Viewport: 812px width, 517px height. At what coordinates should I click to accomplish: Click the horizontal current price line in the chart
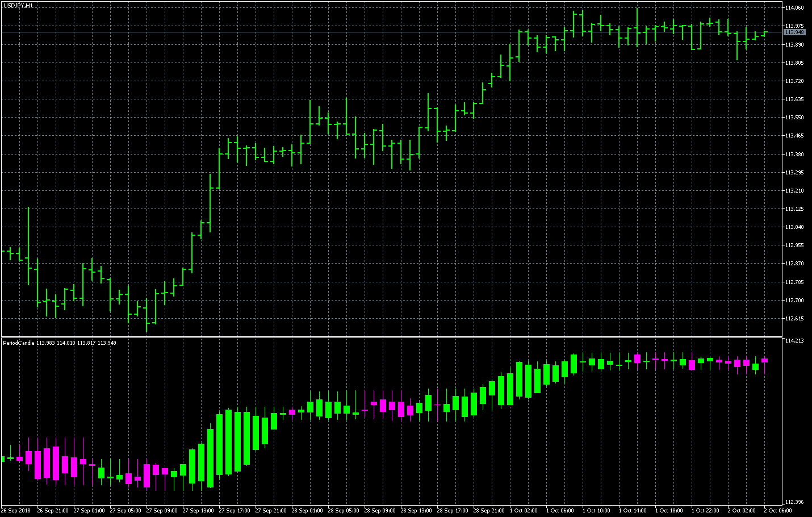pyautogui.click(x=397, y=32)
